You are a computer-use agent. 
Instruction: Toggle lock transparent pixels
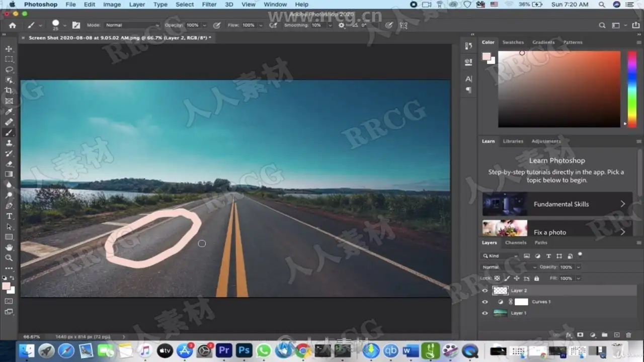click(x=497, y=278)
